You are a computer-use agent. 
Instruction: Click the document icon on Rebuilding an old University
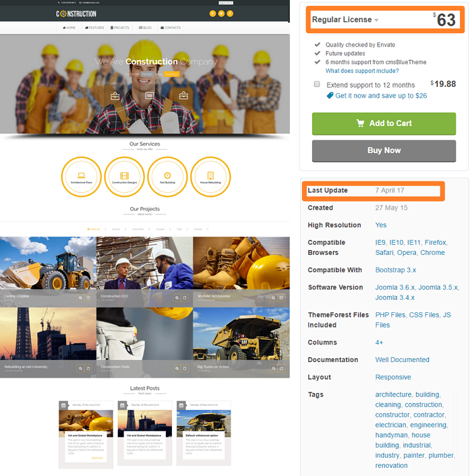(x=88, y=368)
